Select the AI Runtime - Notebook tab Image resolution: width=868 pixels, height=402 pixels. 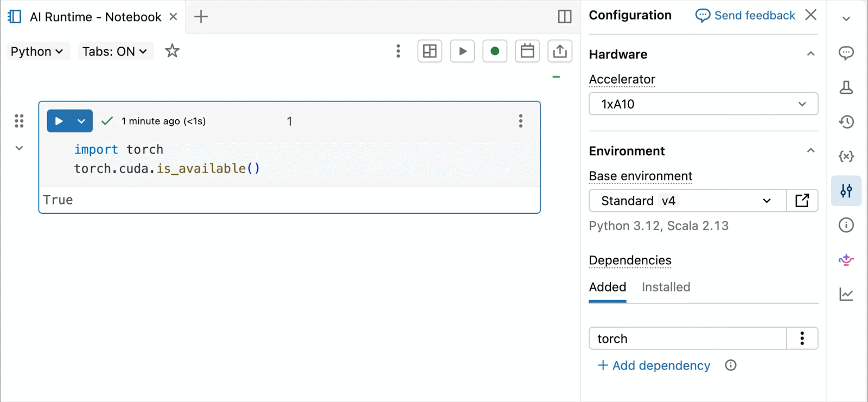[x=95, y=17]
